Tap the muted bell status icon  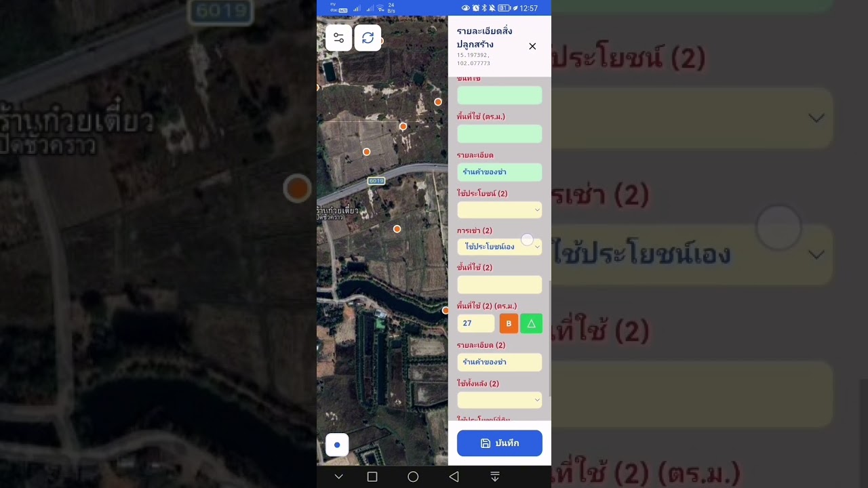(x=492, y=8)
